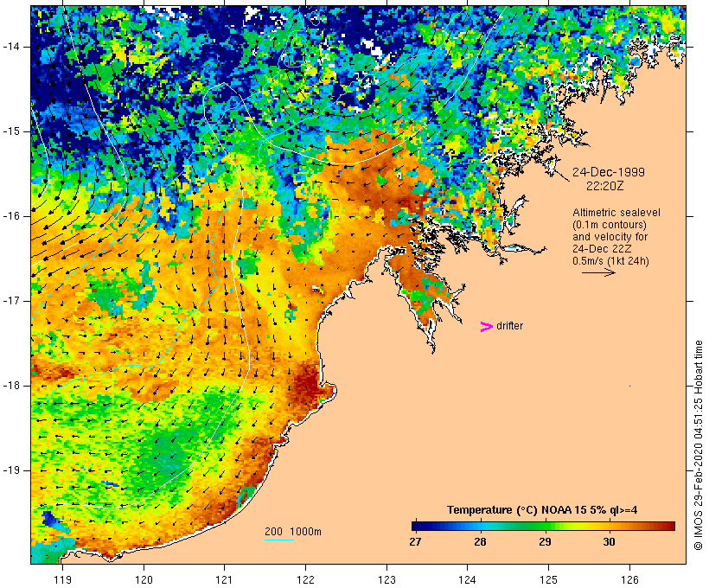Image resolution: width=709 pixels, height=588 pixels.
Task: Click the '30' color bar tick label
Action: (x=609, y=541)
